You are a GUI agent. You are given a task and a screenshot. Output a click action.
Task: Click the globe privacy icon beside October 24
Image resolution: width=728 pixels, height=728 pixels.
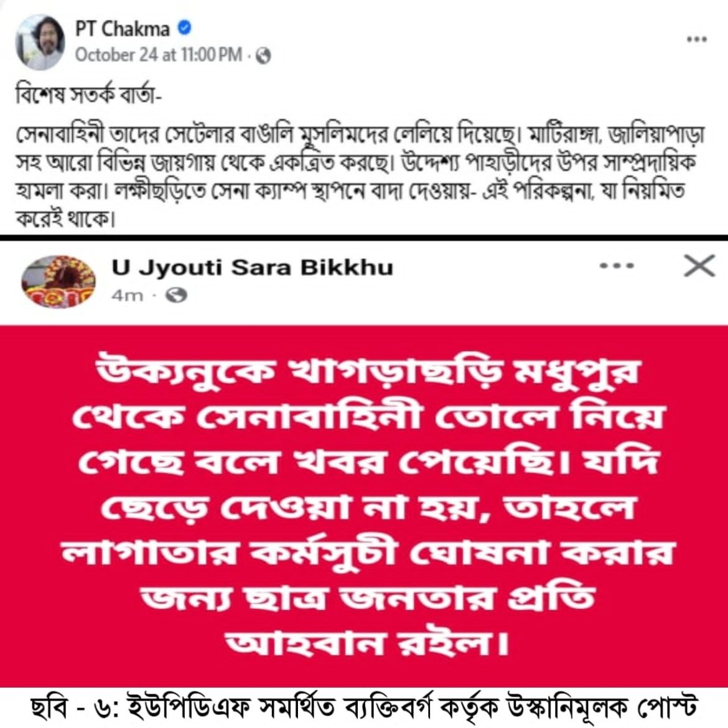[263, 56]
